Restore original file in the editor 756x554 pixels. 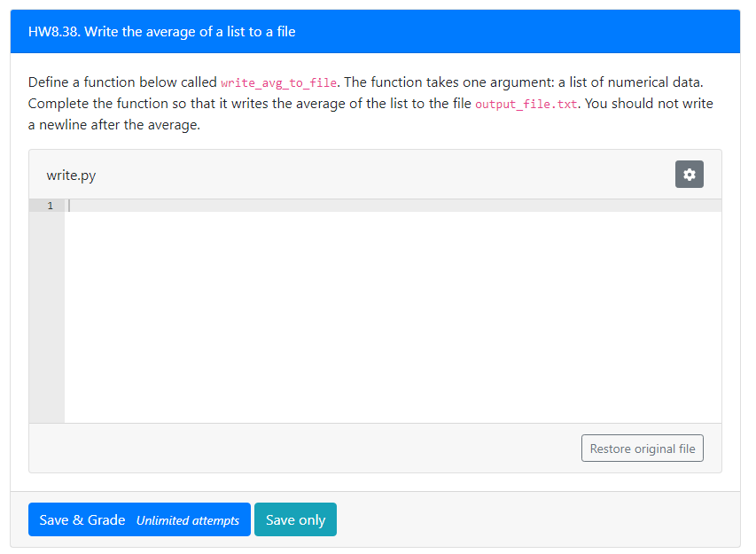[x=643, y=449]
